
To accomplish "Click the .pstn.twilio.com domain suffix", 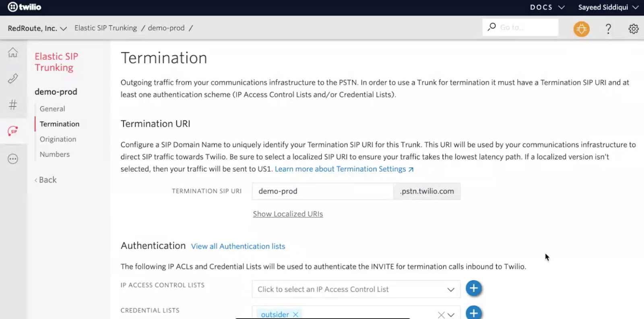I will click(x=427, y=191).
